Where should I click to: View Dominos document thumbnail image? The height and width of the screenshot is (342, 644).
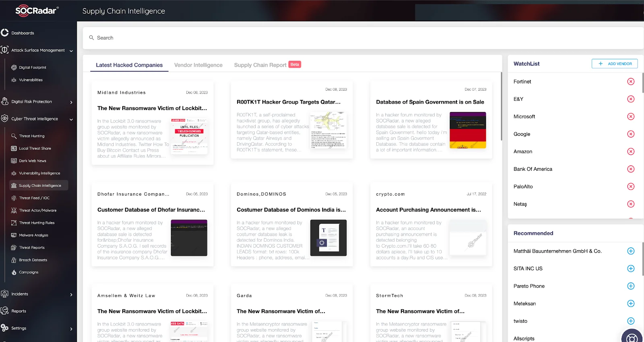[x=328, y=238]
